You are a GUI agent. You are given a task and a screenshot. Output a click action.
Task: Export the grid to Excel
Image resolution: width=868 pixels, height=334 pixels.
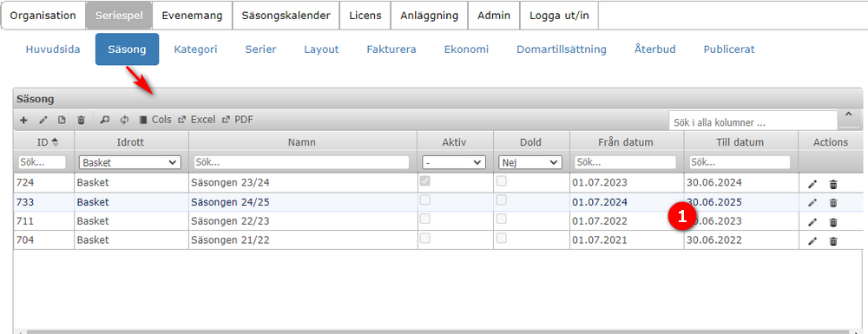click(196, 120)
